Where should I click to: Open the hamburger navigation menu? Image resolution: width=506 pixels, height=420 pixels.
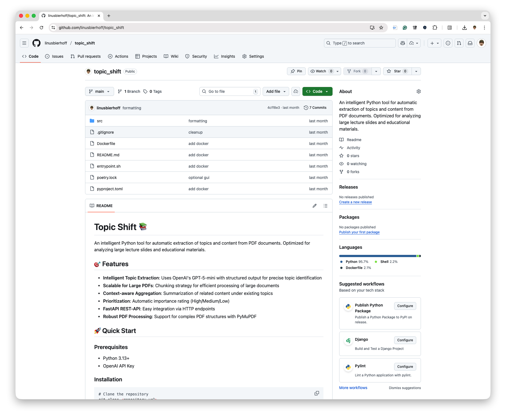click(24, 43)
